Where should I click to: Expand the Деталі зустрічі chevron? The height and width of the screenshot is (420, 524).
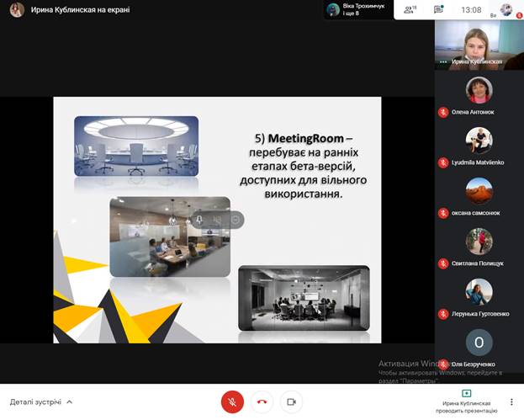pos(70,401)
